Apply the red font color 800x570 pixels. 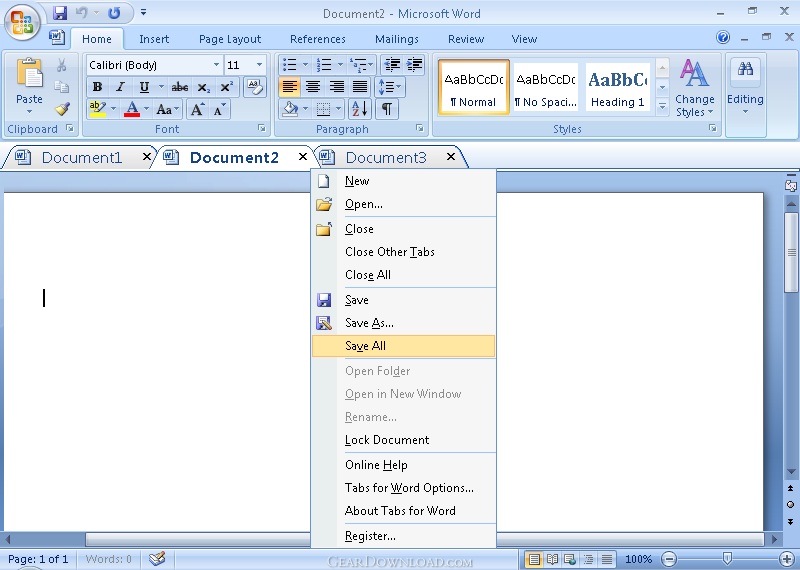[132, 109]
